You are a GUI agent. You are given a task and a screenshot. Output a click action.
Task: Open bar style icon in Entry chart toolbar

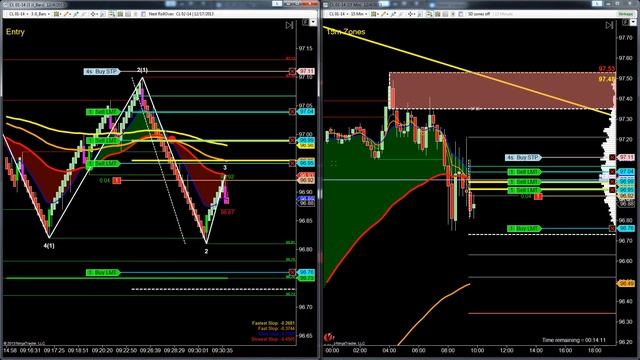coord(58,14)
